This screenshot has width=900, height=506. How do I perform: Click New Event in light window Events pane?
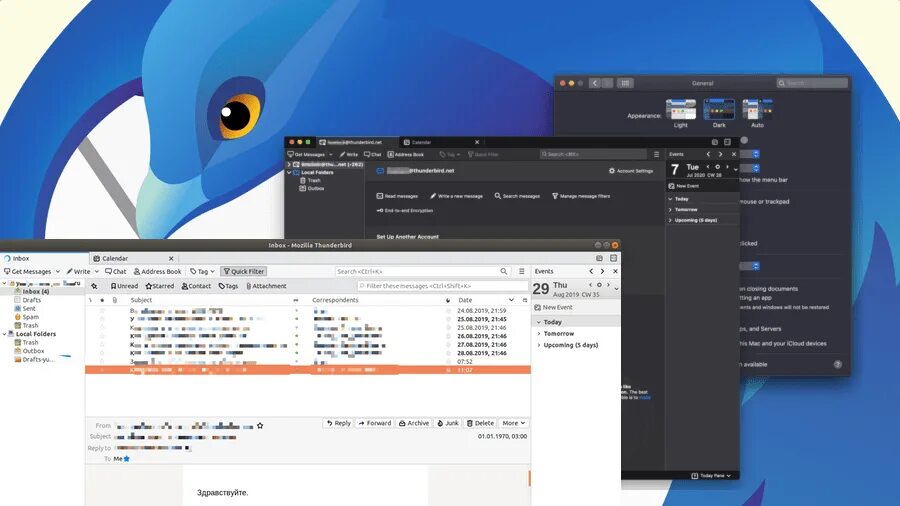[553, 308]
